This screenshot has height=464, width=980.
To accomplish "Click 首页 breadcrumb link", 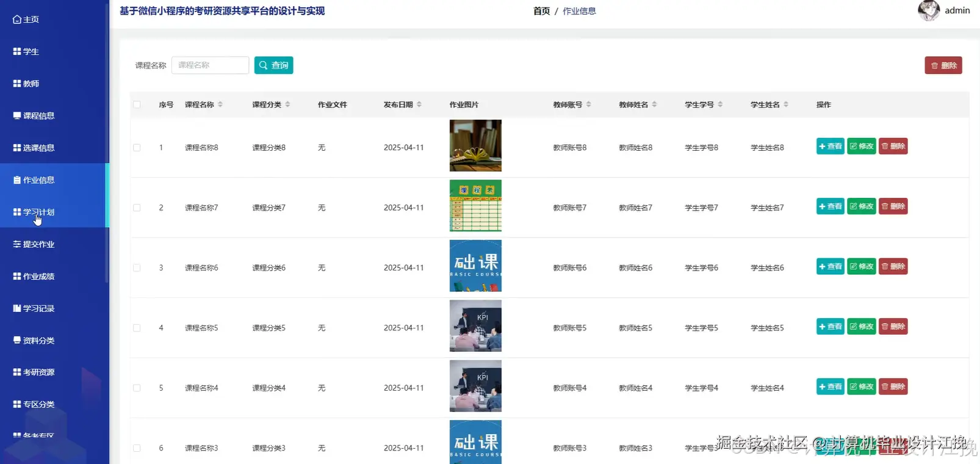I will (x=541, y=11).
